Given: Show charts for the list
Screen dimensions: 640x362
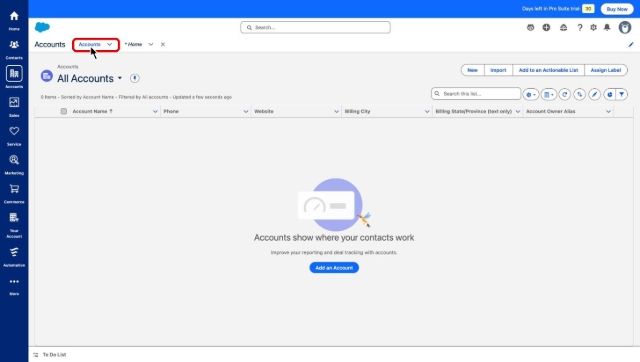Looking at the screenshot, I should click(609, 94).
